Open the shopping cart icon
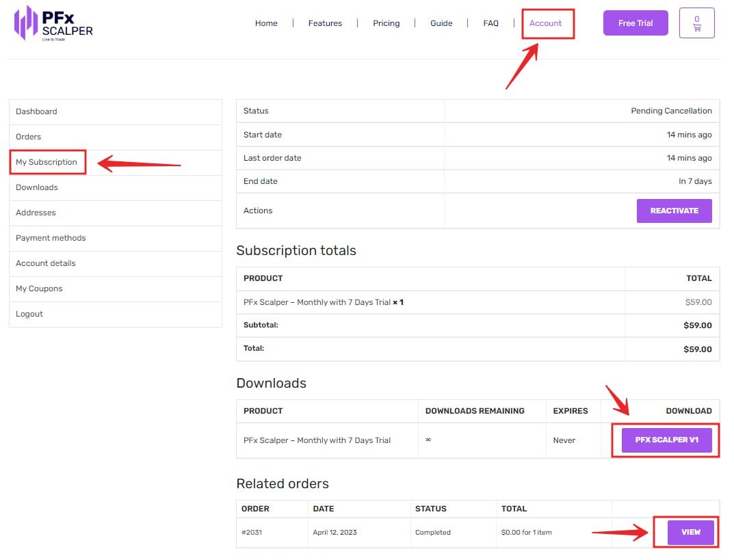Screen dimensions: 734x560 pos(696,23)
